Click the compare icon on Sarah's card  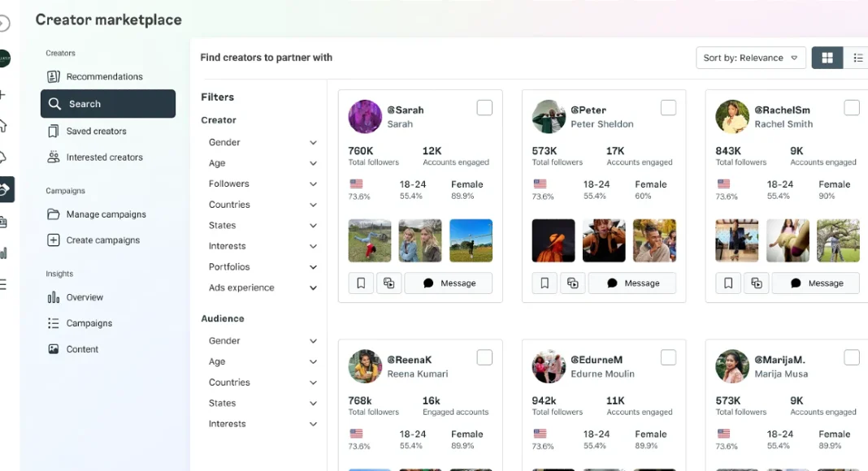point(389,283)
